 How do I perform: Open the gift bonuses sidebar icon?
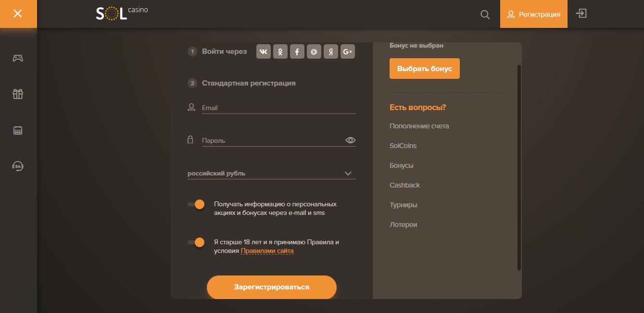(x=18, y=94)
